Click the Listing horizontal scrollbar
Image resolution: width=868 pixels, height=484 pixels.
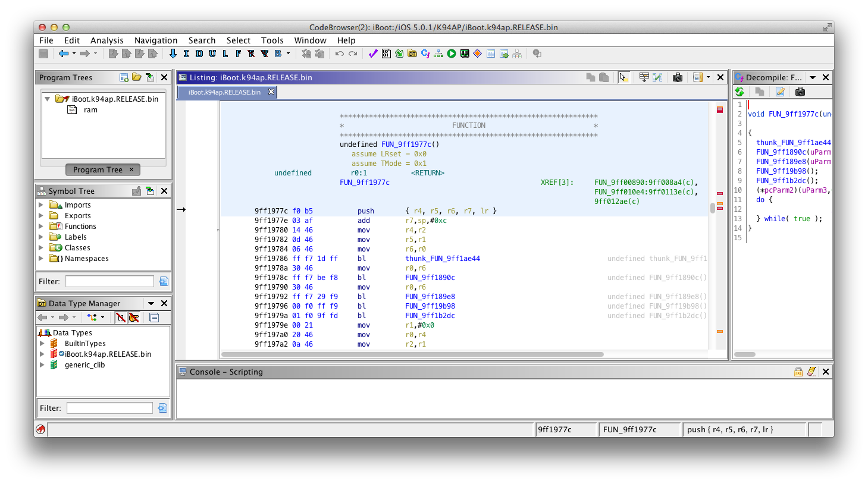pyautogui.click(x=412, y=354)
